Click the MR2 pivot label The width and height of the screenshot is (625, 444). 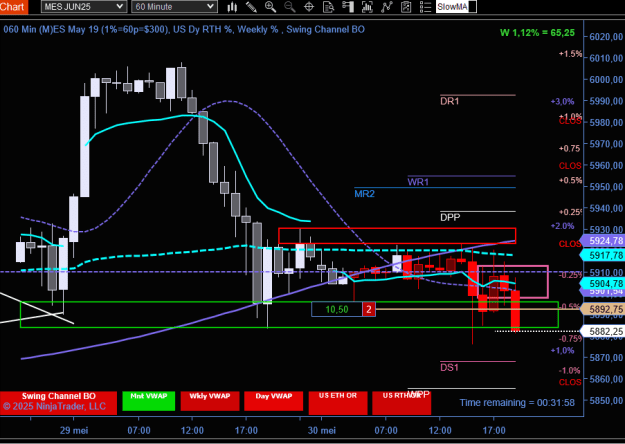(364, 194)
